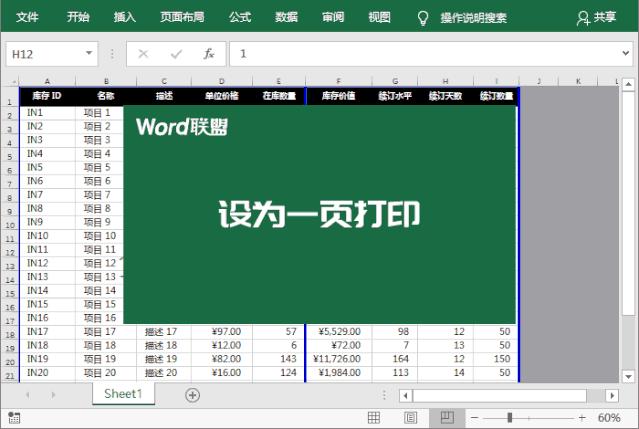Open the 文件 menu tab
639x429 pixels.
click(27, 17)
